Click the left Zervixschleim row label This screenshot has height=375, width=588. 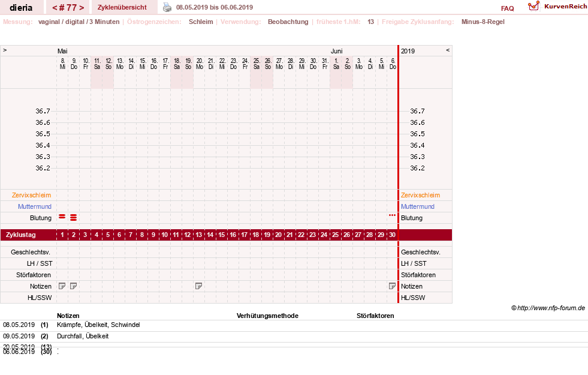(32, 195)
